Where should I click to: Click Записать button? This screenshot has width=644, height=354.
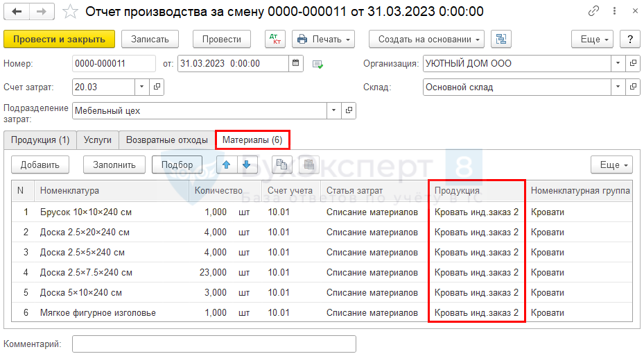[150, 39]
